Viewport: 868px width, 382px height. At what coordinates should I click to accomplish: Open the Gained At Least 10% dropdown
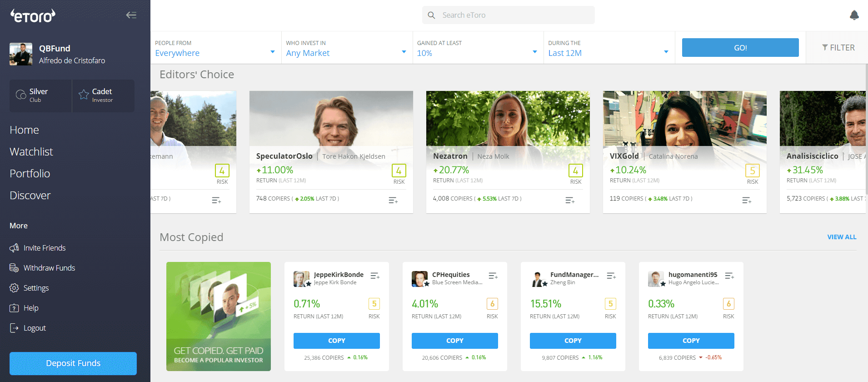478,48
